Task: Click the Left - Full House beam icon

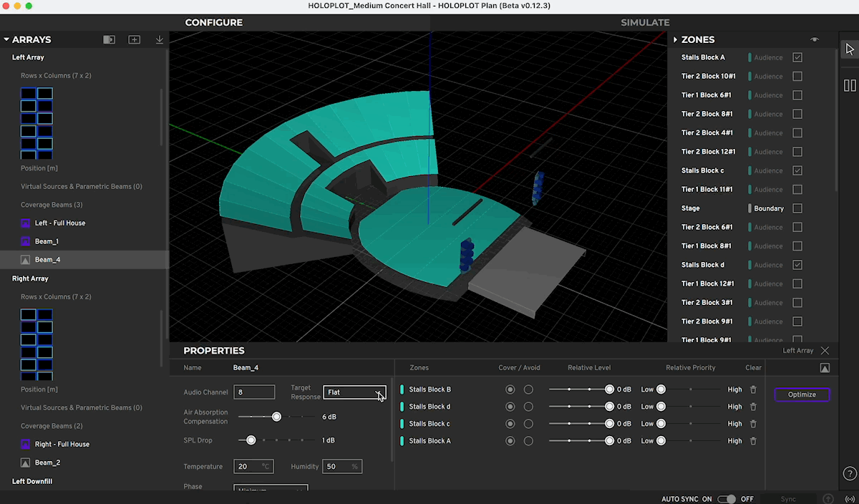Action: point(25,223)
